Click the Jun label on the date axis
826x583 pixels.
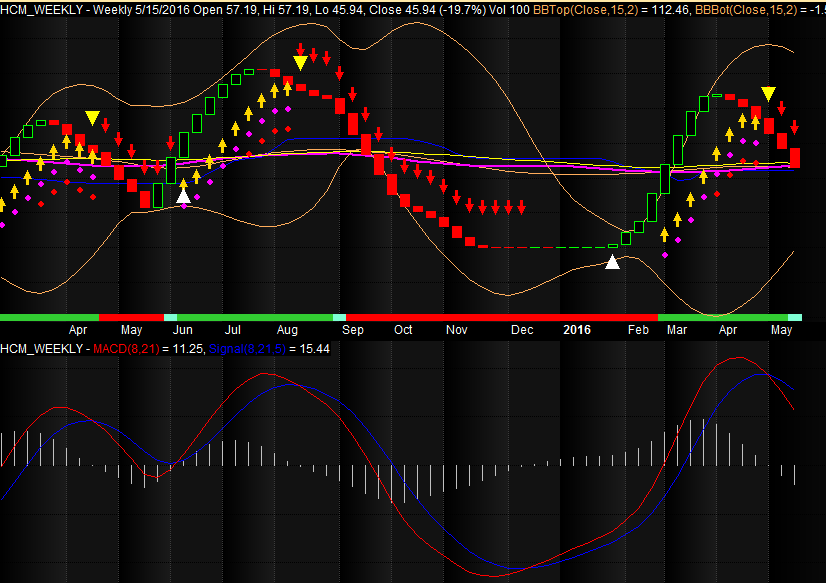(x=182, y=330)
